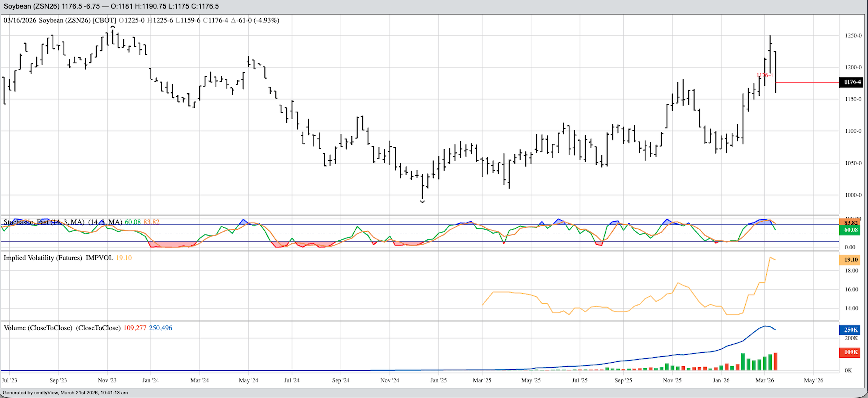Select the orange 83.82 stochastic value tag

click(x=851, y=223)
